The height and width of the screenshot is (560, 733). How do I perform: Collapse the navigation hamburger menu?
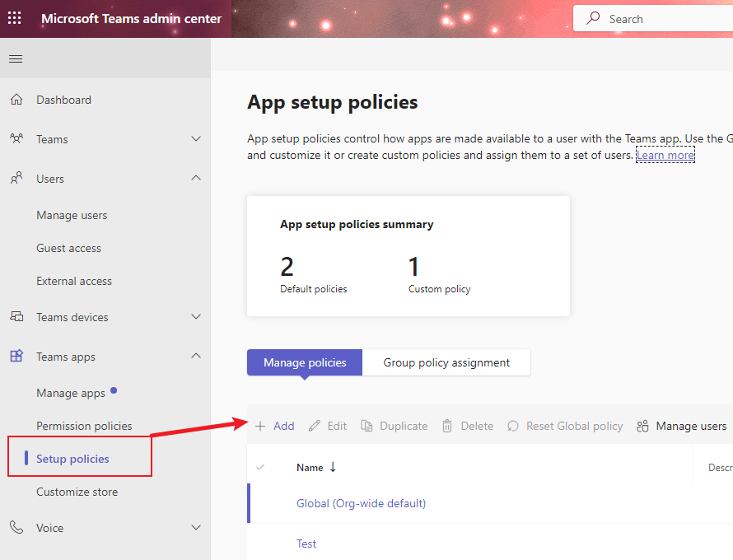(16, 58)
